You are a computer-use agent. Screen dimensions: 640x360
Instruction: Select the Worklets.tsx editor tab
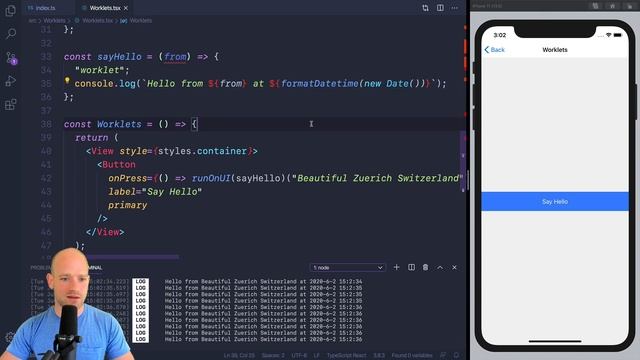104,8
